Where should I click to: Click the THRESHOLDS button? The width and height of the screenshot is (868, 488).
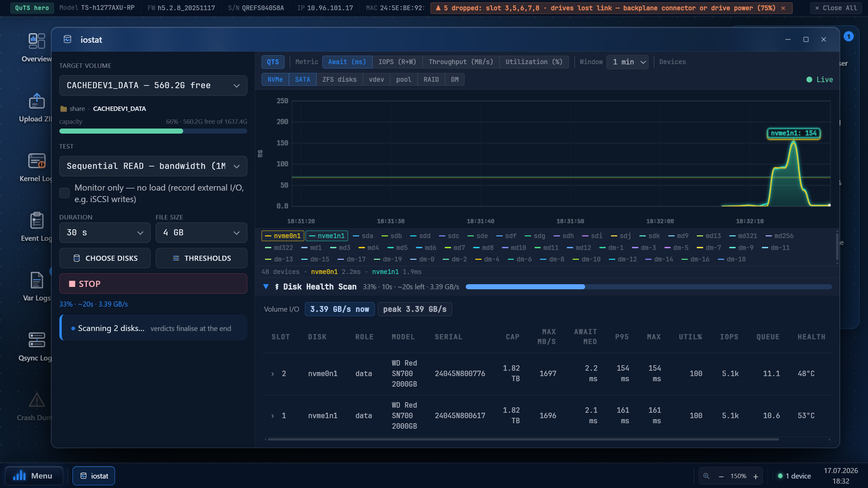pyautogui.click(x=201, y=258)
